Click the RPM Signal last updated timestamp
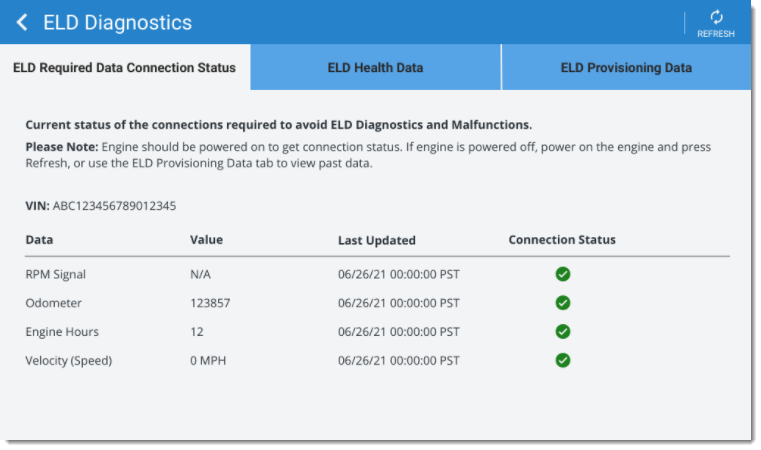Viewport: 761px width, 450px height. click(398, 274)
